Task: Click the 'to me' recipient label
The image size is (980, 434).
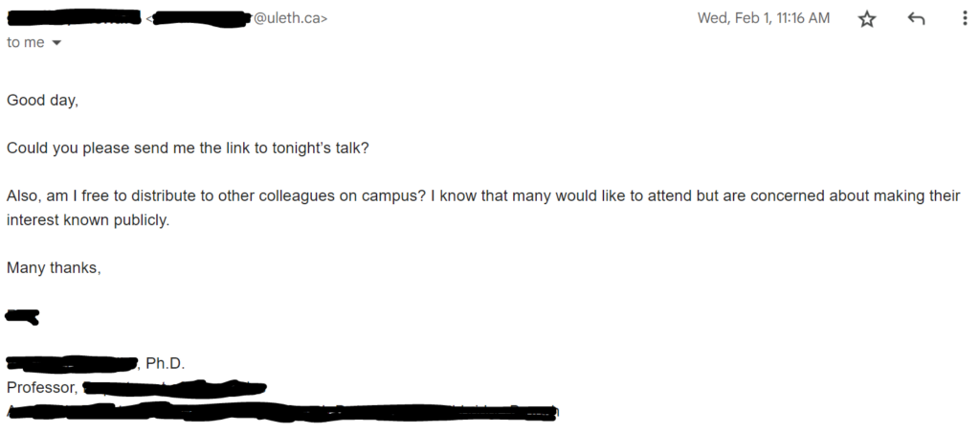Action: point(25,43)
